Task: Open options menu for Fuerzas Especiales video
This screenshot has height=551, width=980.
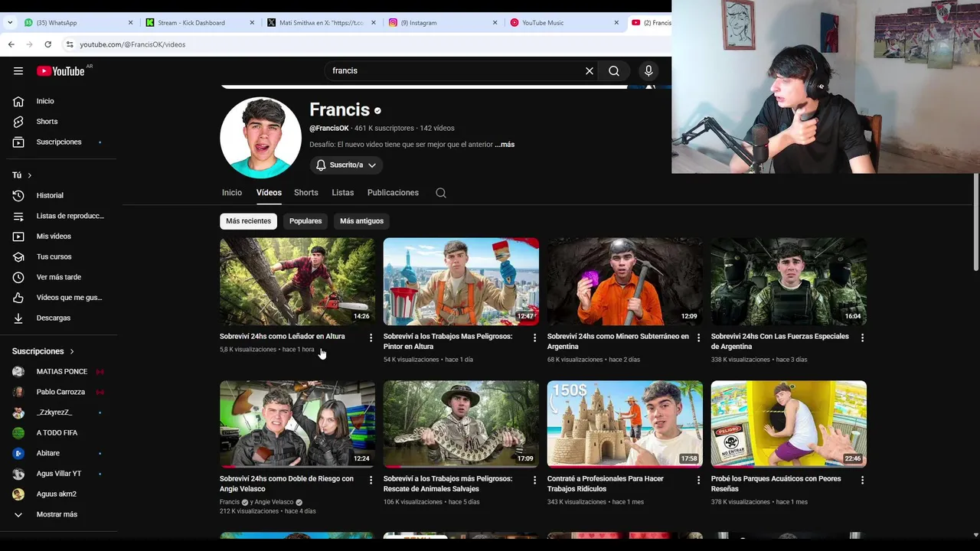Action: 862,337
